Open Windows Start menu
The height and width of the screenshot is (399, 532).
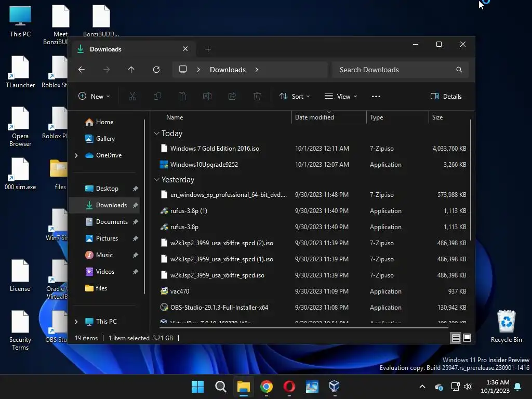(197, 387)
